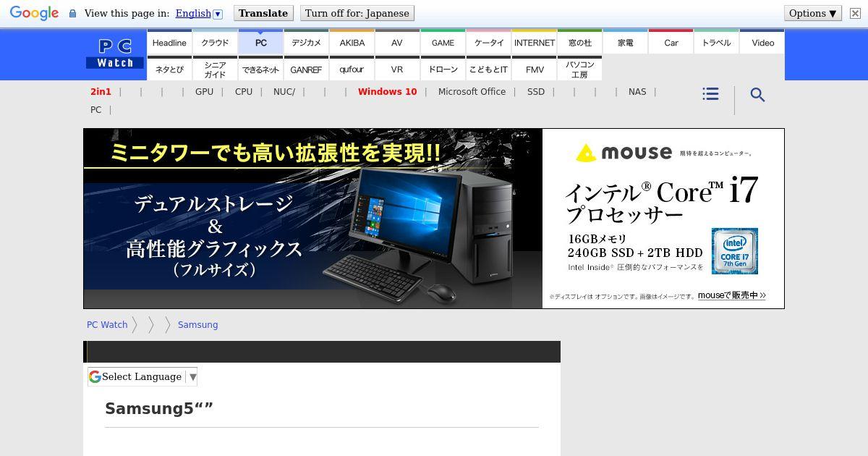
Task: Open the Video tab
Action: 762,43
